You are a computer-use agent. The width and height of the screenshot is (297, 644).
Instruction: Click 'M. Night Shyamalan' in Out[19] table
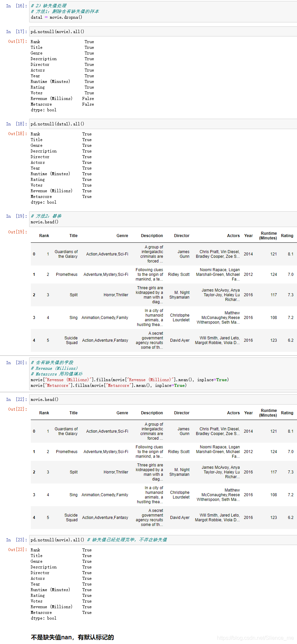[x=179, y=295]
